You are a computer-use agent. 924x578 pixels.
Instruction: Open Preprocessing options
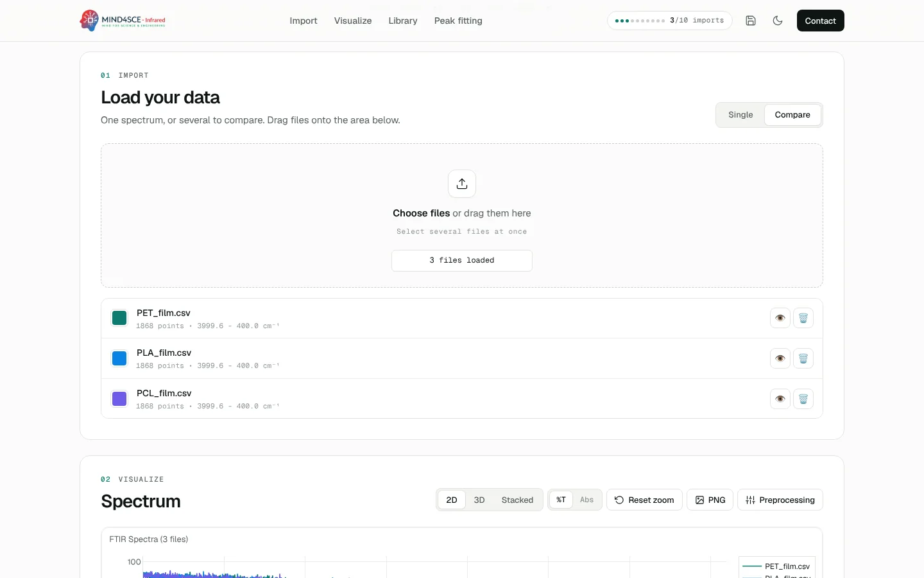pos(780,500)
